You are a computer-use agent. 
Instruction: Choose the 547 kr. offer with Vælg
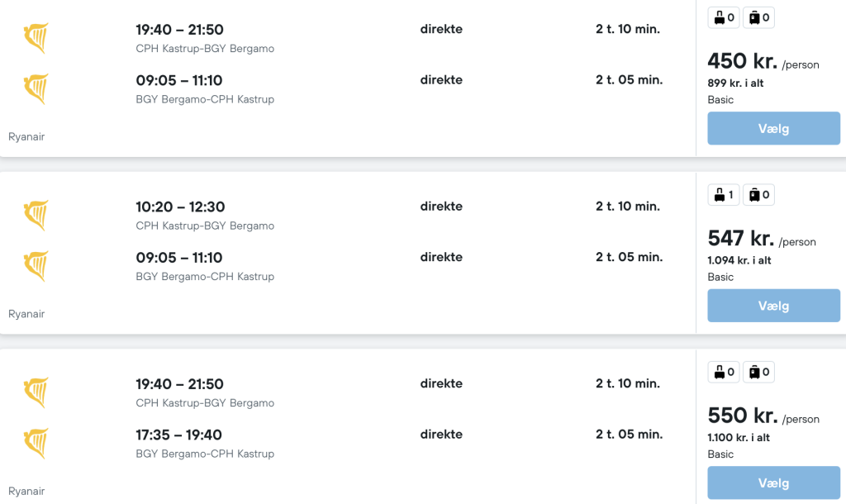773,306
